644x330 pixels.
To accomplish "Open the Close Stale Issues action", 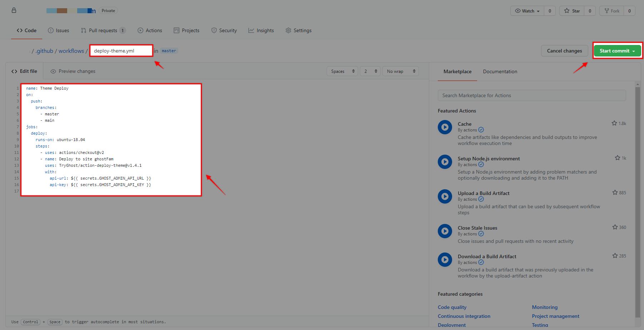I will pos(477,228).
